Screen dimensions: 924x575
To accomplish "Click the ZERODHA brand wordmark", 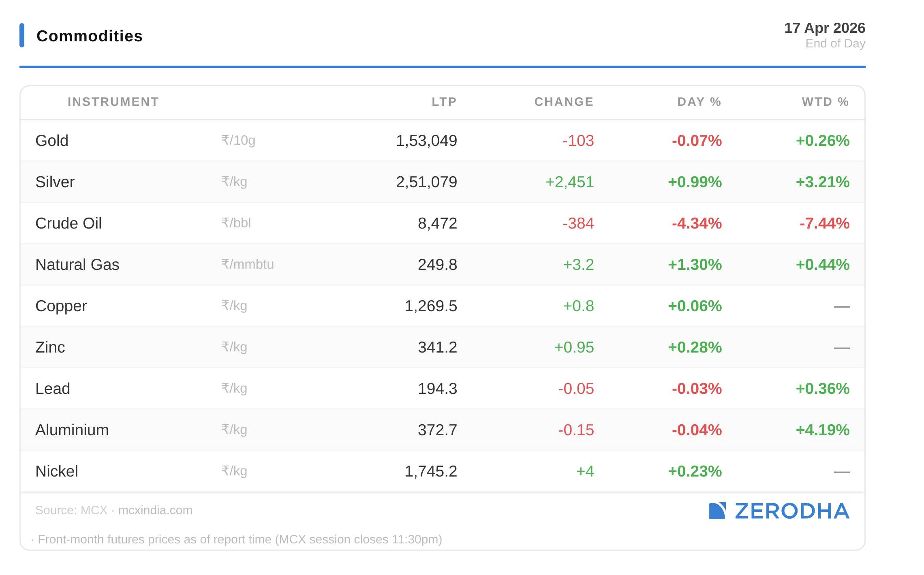I will [x=792, y=511].
